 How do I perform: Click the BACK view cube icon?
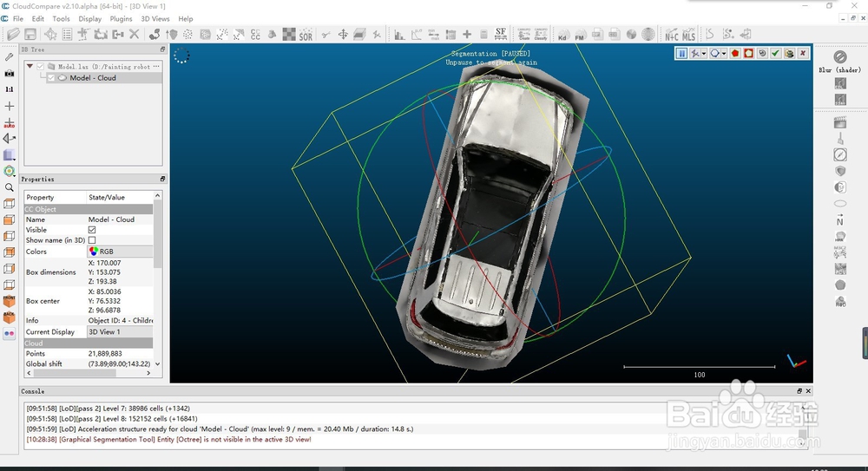[10, 317]
